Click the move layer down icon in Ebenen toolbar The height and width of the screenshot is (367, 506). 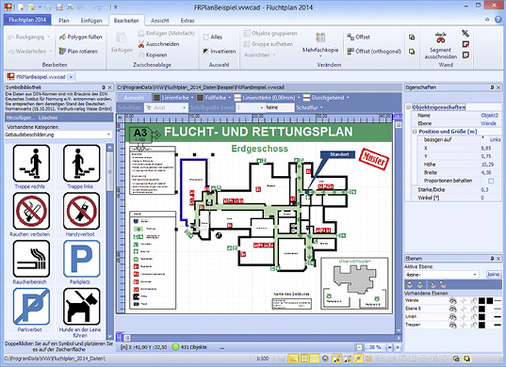pyautogui.click(x=420, y=284)
